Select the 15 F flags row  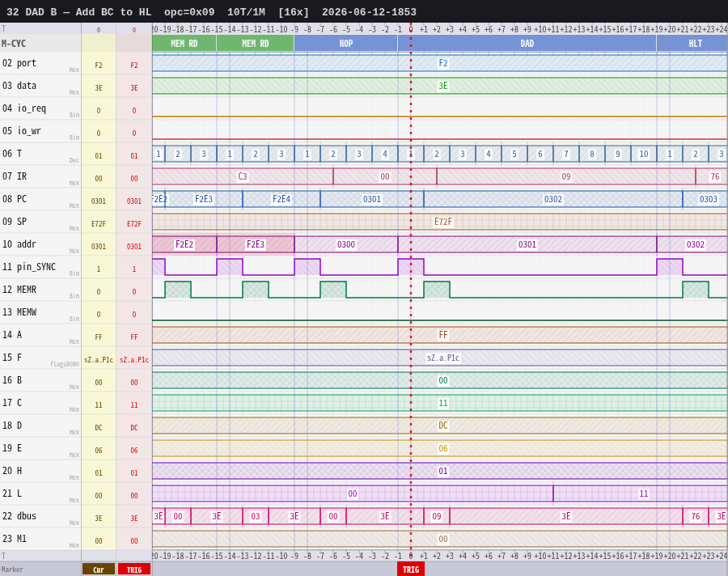click(364, 358)
